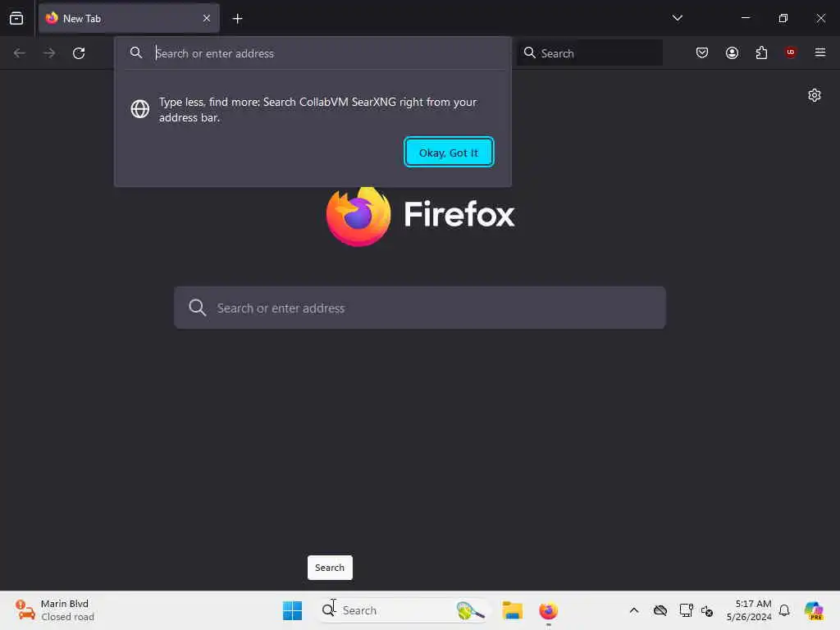The width and height of the screenshot is (840, 630).
Task: Click the muted volume tray icon
Action: coord(706,610)
